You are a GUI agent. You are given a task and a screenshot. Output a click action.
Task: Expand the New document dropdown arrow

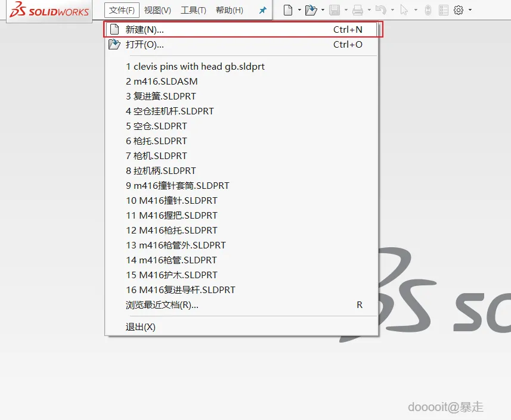[x=299, y=10]
